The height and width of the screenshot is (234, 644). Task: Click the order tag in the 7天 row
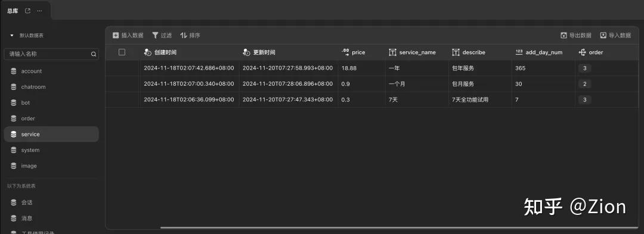pyautogui.click(x=584, y=99)
